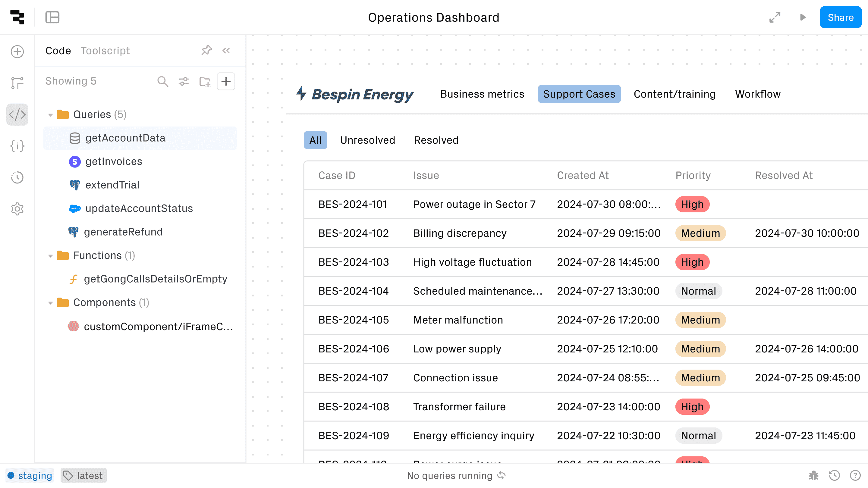Open the updateAccountStatus query
868x488 pixels.
tap(140, 208)
